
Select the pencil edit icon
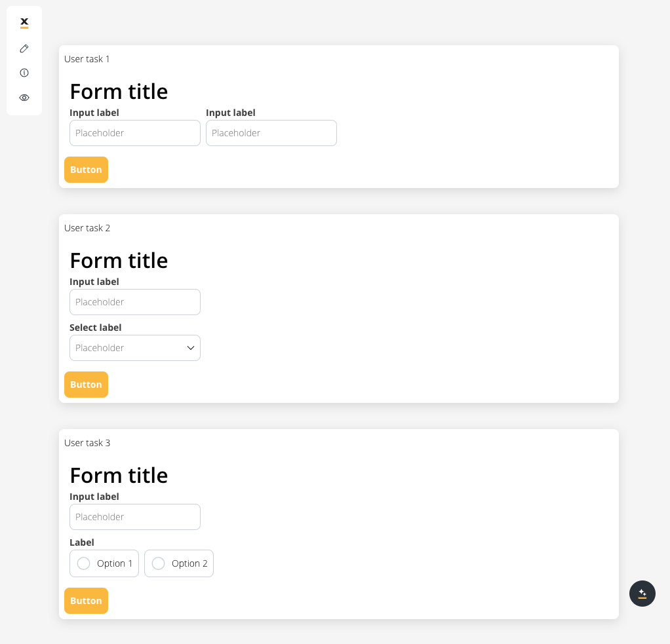point(24,48)
